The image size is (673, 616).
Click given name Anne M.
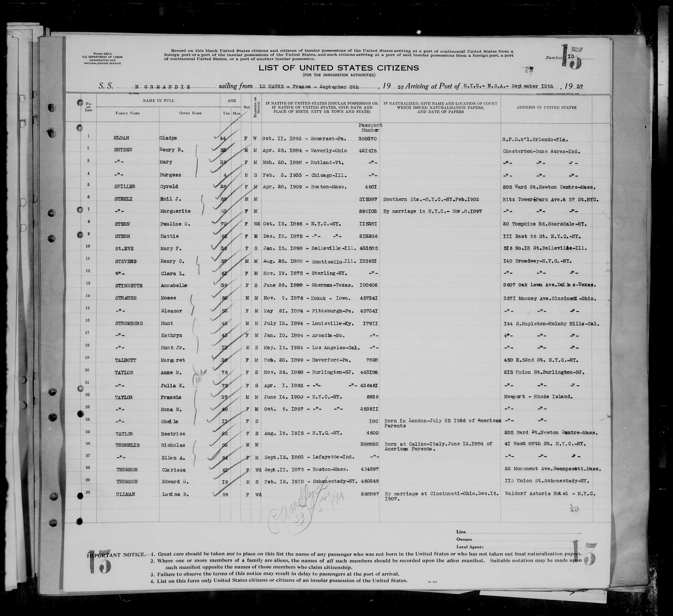[x=171, y=372]
